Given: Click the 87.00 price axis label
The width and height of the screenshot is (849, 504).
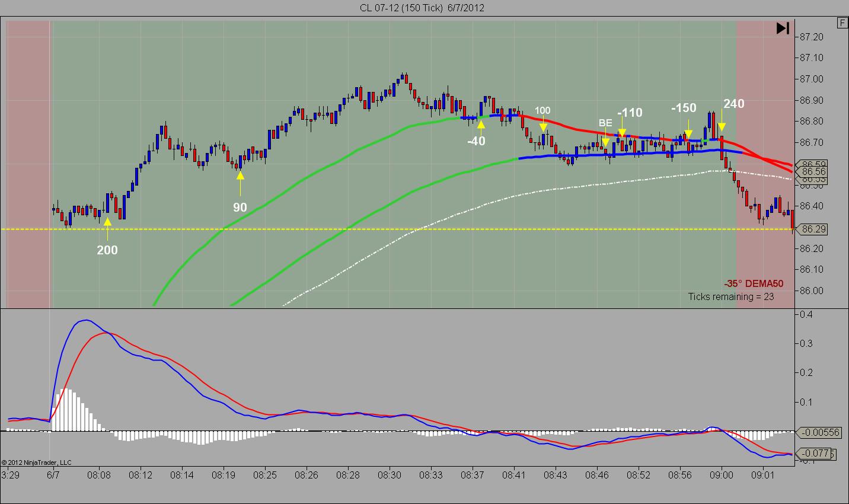Looking at the screenshot, I should (811, 79).
